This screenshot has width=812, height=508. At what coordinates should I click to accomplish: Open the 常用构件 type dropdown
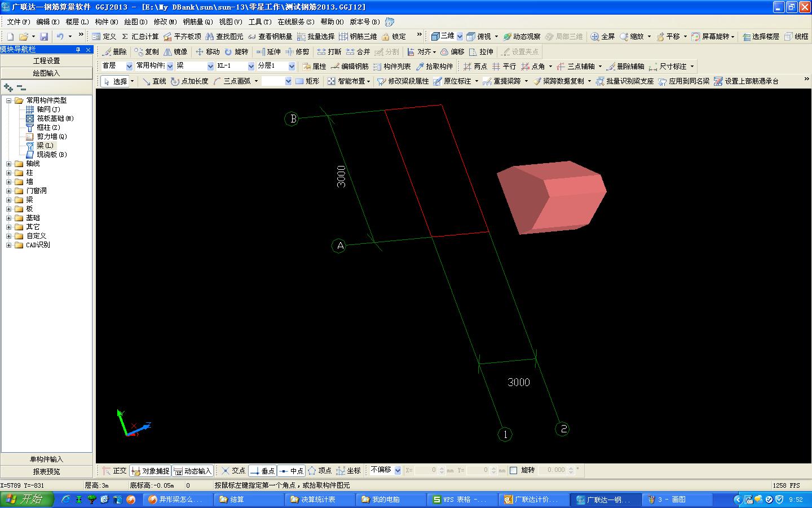click(x=170, y=66)
